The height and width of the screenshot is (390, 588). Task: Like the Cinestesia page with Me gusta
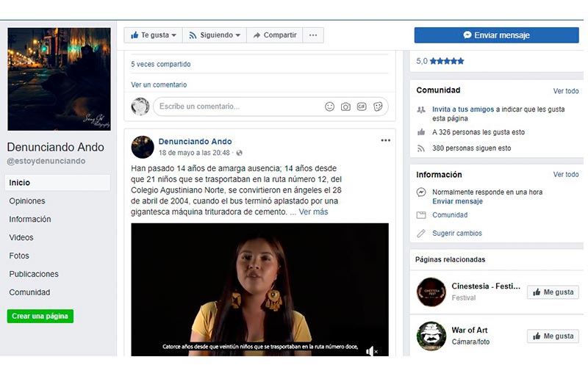coord(553,292)
